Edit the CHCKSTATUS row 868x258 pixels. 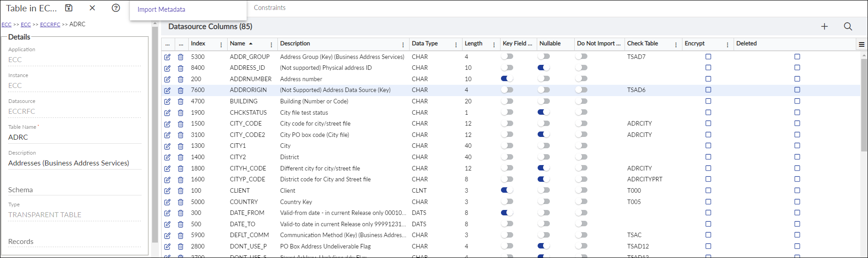(167, 112)
